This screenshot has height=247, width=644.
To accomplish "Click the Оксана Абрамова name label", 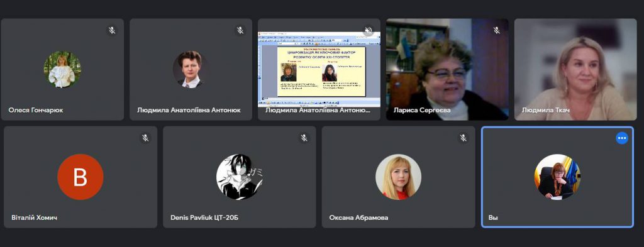I will click(x=358, y=217).
